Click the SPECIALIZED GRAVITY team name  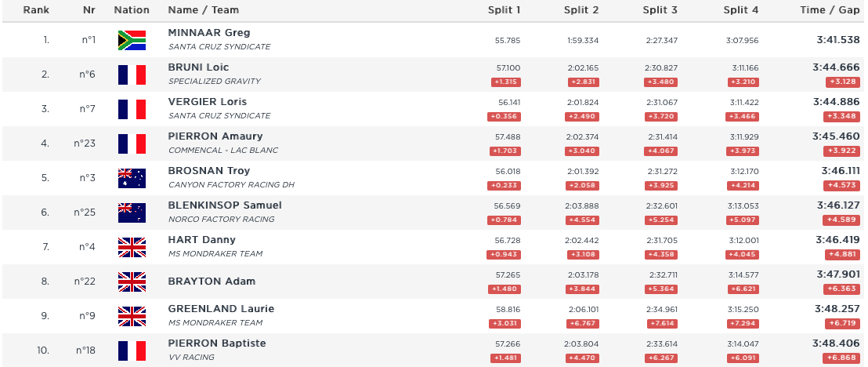(215, 82)
